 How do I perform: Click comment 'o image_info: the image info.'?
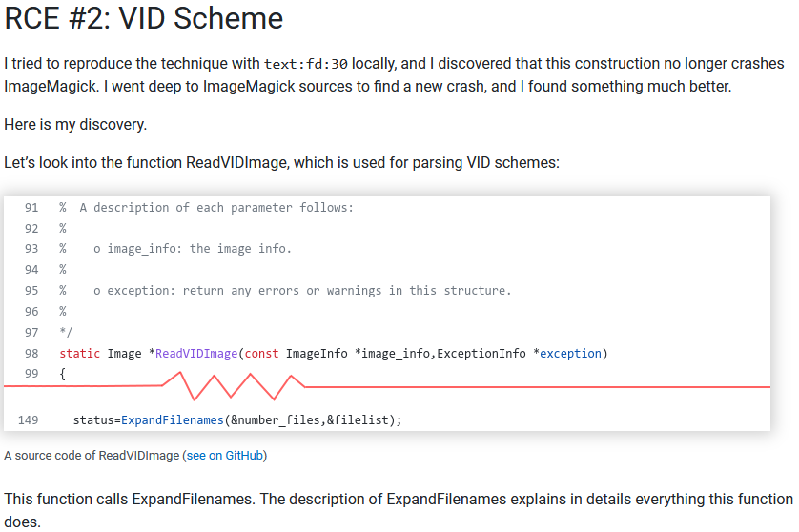192,249
